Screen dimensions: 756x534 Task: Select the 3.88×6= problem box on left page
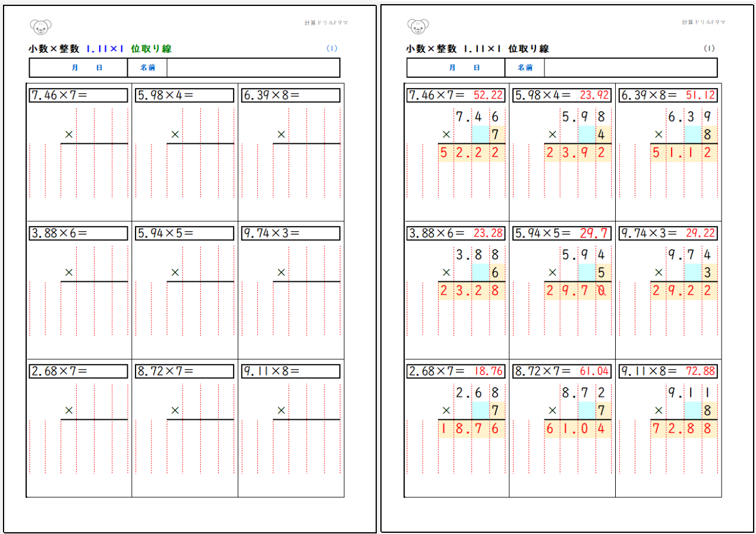pyautogui.click(x=78, y=233)
